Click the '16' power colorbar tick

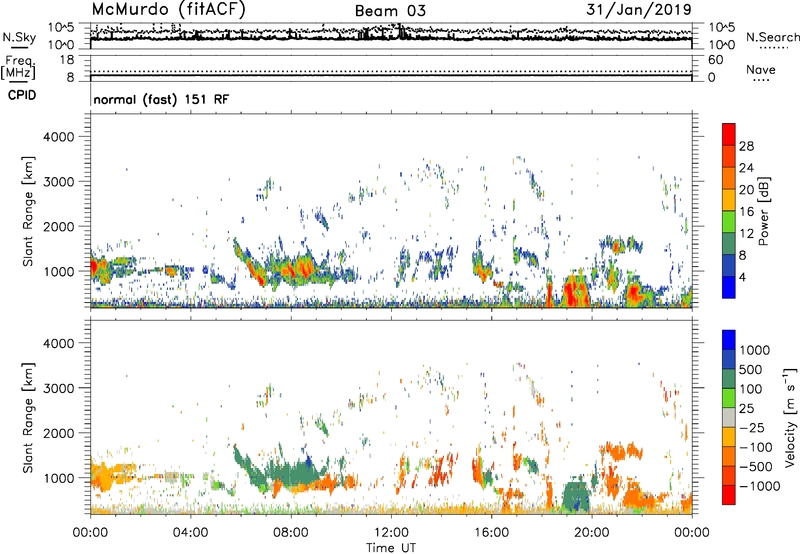tap(746, 212)
